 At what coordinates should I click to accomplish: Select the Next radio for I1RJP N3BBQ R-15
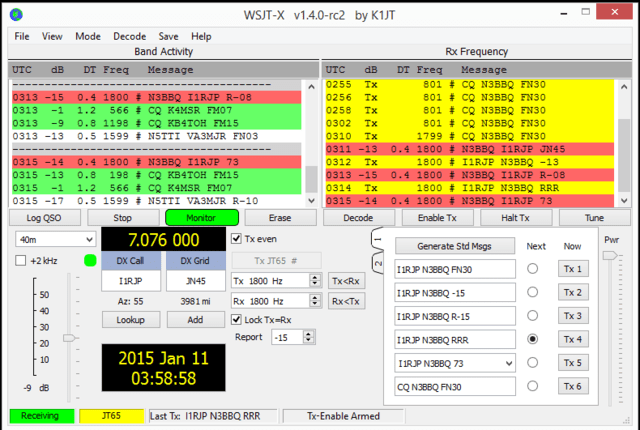pos(532,315)
